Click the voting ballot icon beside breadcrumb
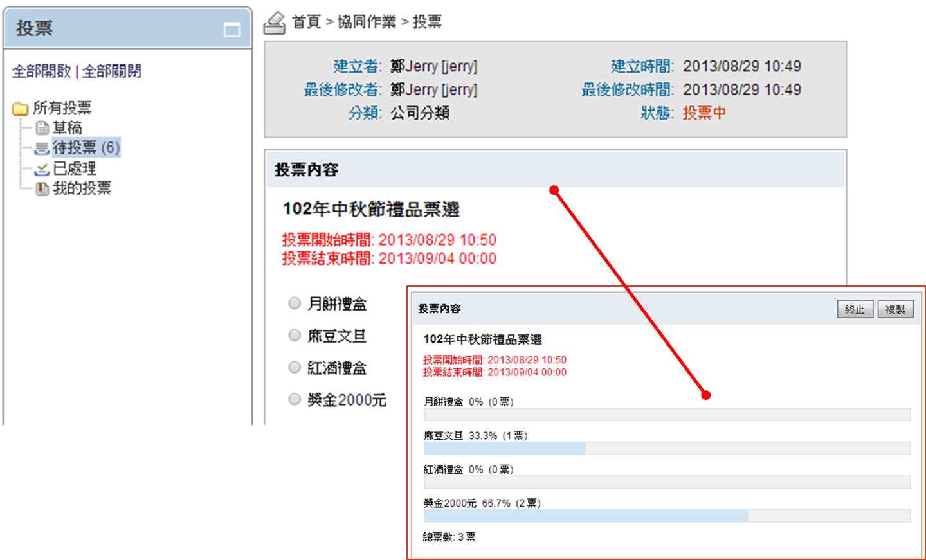926x560 pixels. coord(275,23)
